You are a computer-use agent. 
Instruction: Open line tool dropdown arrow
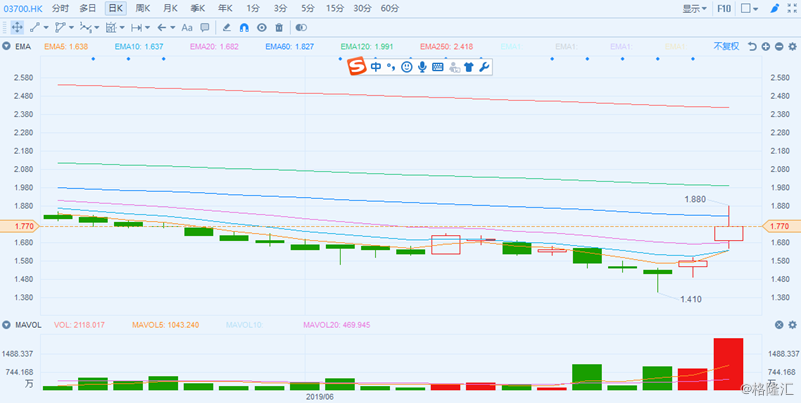(x=46, y=27)
